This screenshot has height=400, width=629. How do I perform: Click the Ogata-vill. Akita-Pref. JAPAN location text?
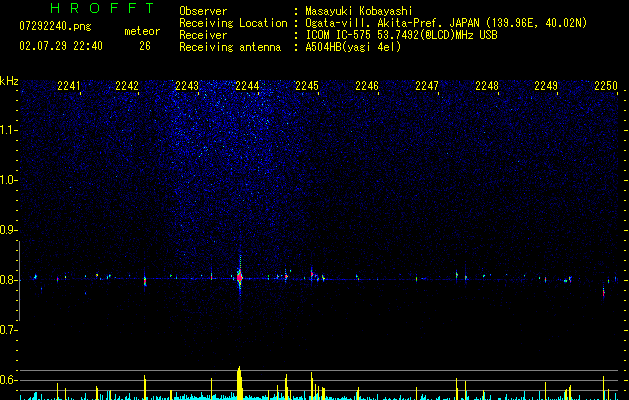[446, 23]
